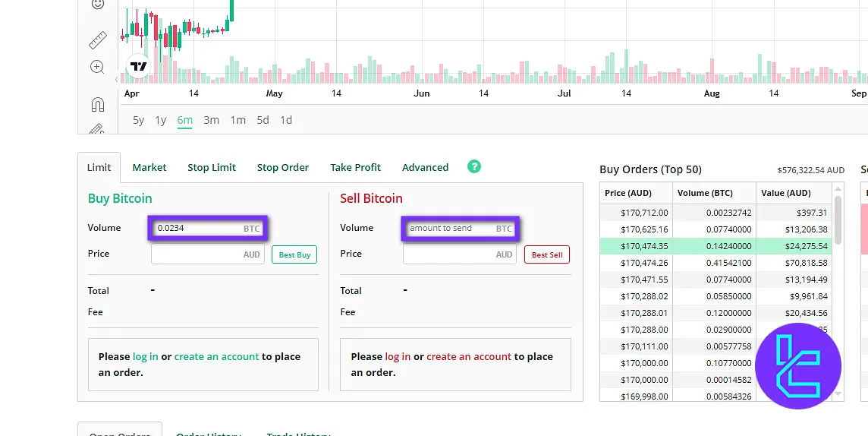Focus the Buy Bitcoin volume field
The height and width of the screenshot is (436, 868).
point(208,228)
